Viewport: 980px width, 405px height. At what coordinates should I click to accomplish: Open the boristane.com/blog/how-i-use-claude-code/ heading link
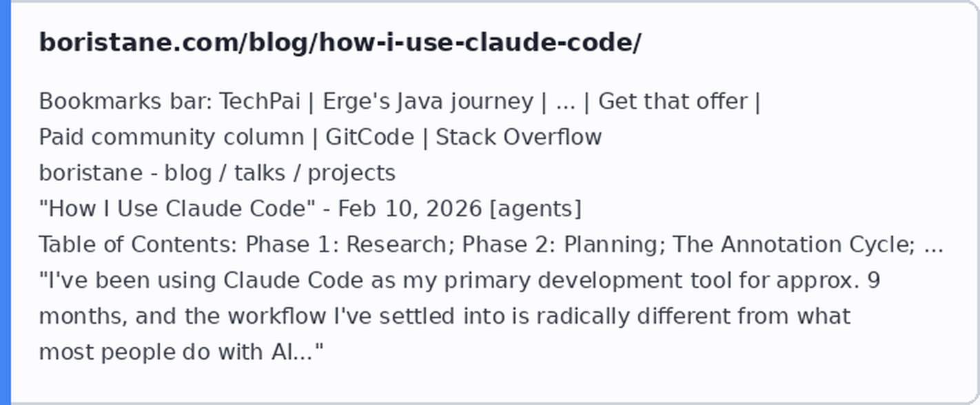pyautogui.click(x=340, y=43)
